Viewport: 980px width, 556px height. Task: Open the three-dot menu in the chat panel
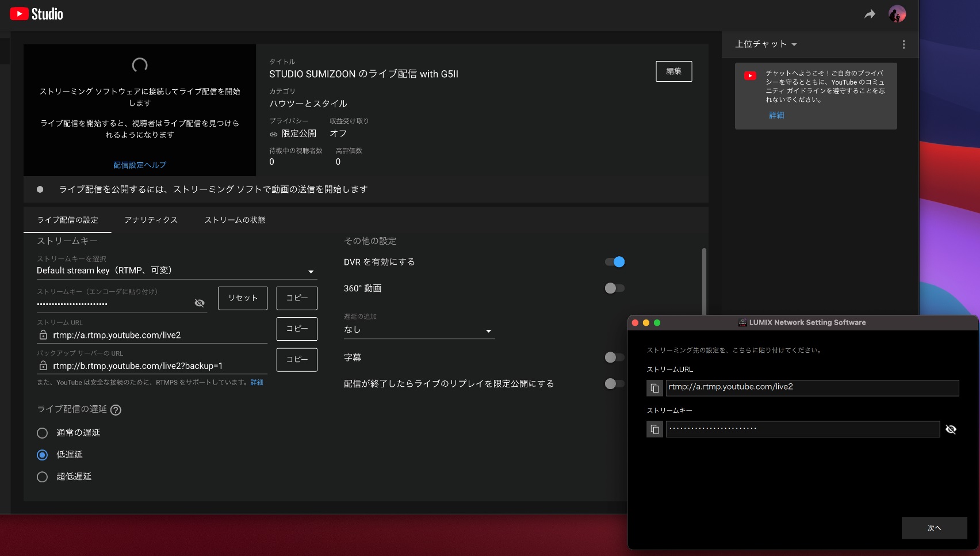[x=904, y=44]
